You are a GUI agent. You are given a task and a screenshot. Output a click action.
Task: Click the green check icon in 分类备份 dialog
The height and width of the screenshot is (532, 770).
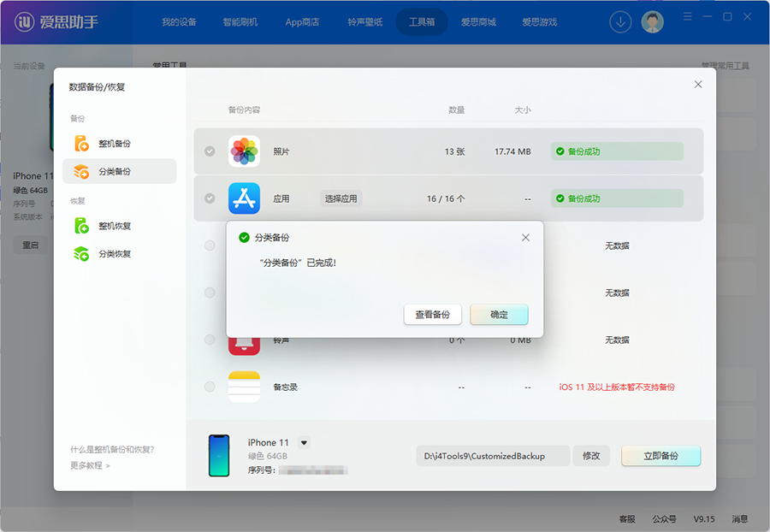pyautogui.click(x=244, y=238)
